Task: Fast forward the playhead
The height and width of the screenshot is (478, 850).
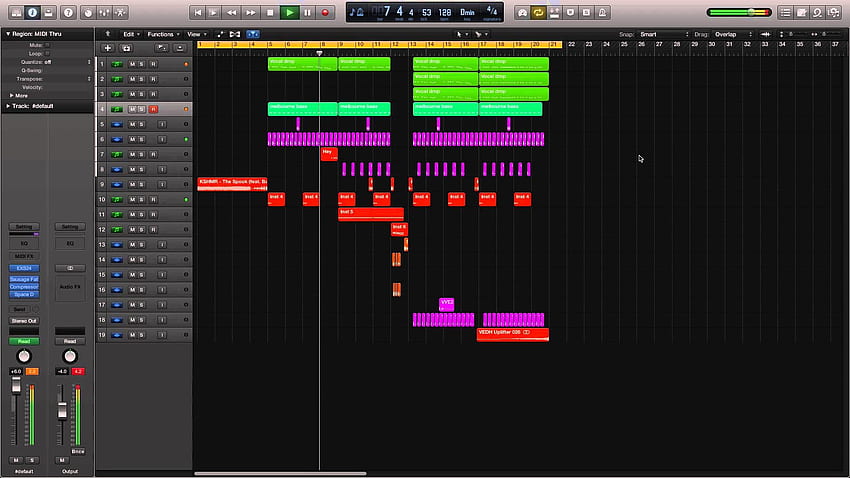Action: coord(250,12)
